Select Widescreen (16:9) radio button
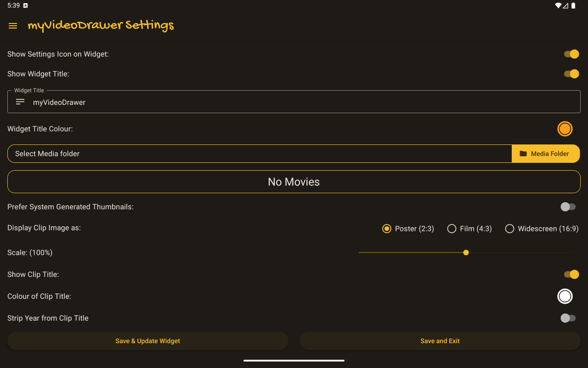588x368 pixels. [509, 229]
